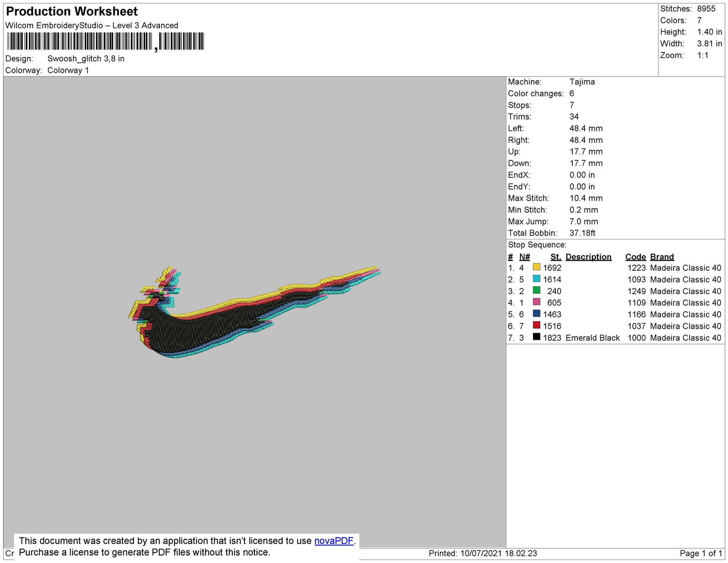The width and height of the screenshot is (728, 563).
Task: Click the 'Brand' column header
Action: click(662, 257)
